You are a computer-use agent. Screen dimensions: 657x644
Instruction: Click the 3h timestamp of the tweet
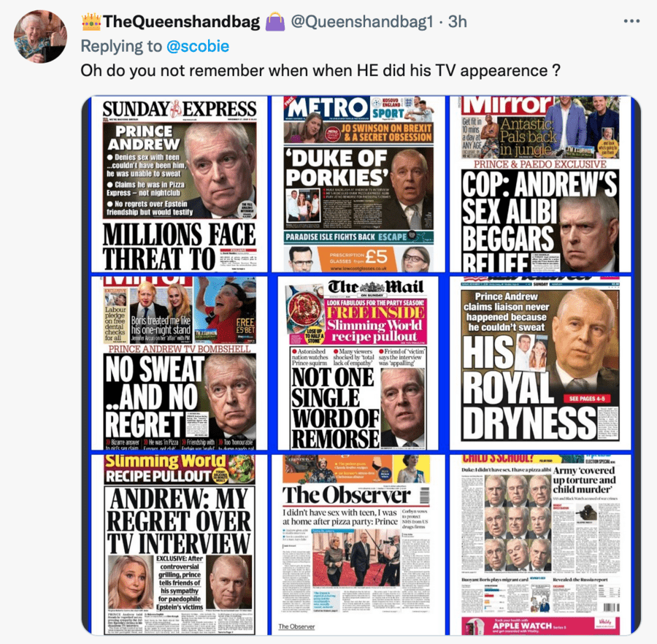pyautogui.click(x=457, y=21)
